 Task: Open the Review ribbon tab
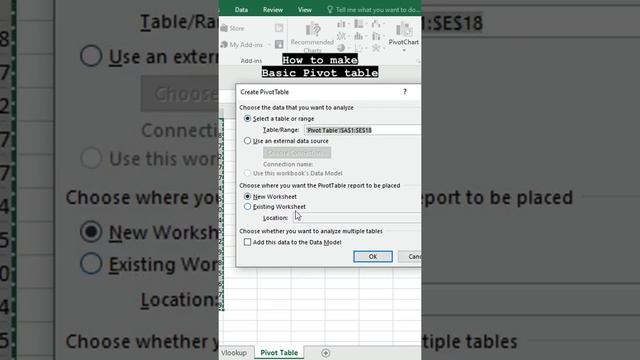273,10
